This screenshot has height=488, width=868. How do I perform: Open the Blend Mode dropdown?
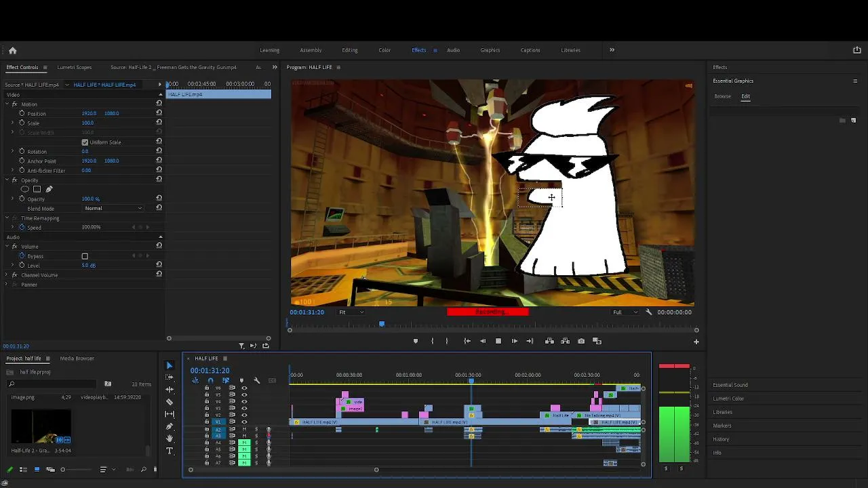(x=113, y=208)
